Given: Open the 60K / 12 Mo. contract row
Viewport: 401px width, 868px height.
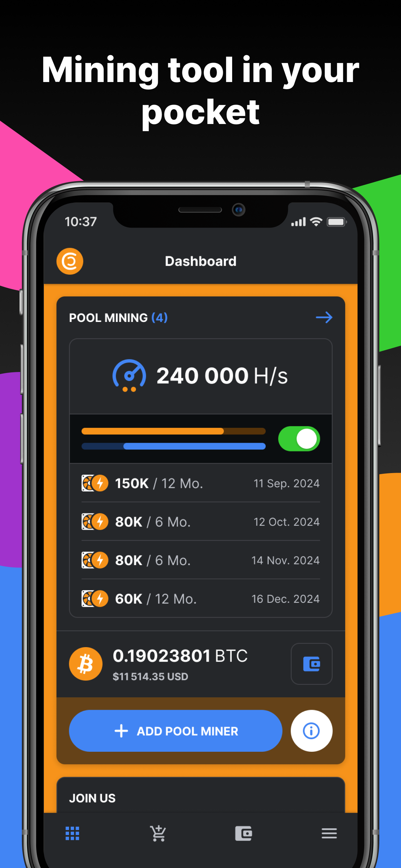Looking at the screenshot, I should [x=200, y=598].
